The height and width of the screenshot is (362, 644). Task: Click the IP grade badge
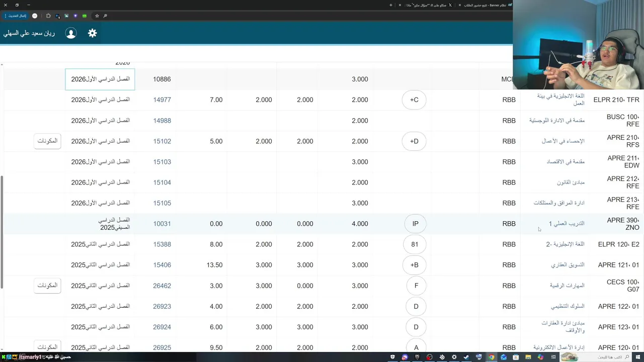tap(416, 224)
